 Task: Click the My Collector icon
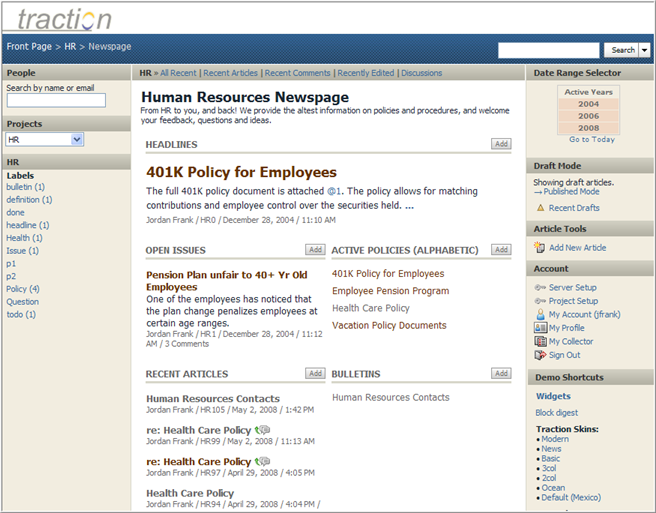(540, 342)
